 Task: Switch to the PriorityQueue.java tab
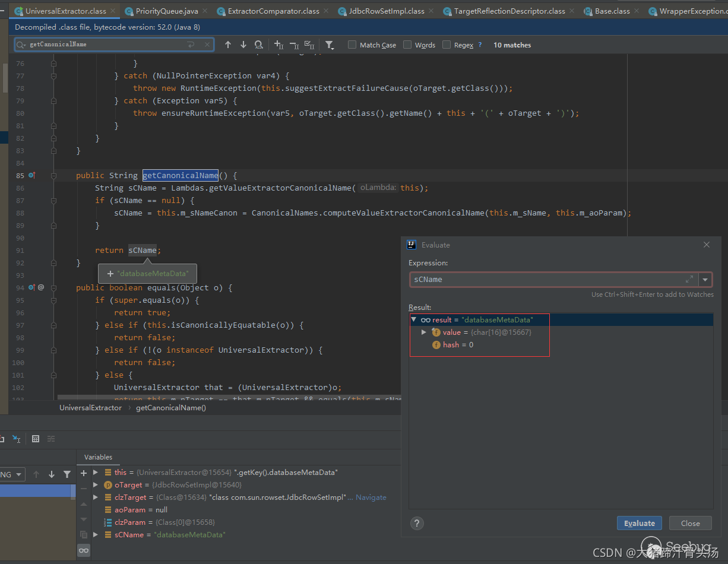coord(166,11)
